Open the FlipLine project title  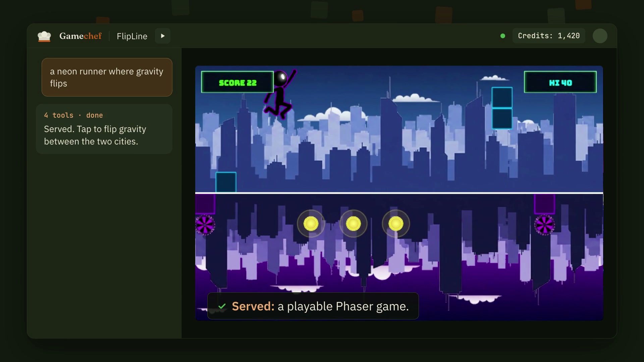click(x=132, y=36)
